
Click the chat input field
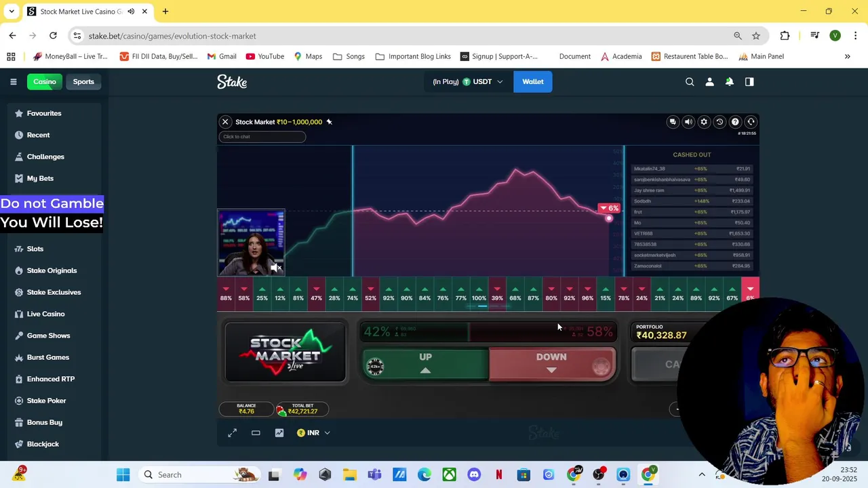(x=262, y=137)
